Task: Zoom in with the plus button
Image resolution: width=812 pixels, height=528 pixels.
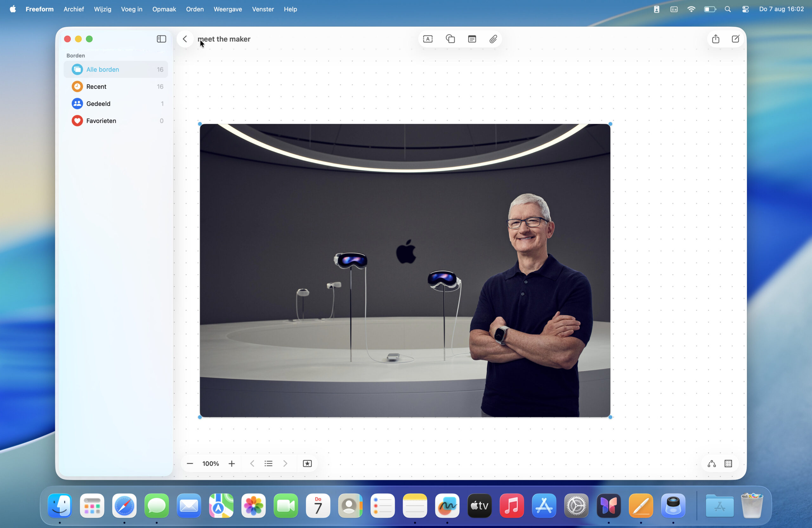Action: coord(232,463)
